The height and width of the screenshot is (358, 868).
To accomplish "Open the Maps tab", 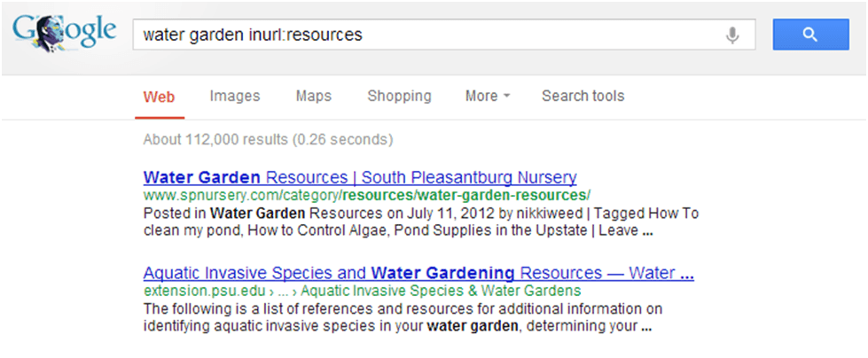I will (313, 96).
